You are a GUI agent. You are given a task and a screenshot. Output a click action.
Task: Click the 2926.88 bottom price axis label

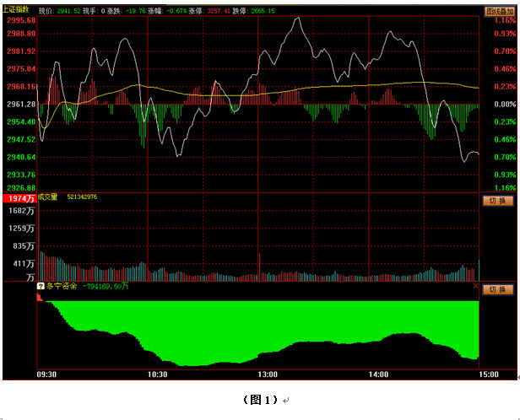21,188
